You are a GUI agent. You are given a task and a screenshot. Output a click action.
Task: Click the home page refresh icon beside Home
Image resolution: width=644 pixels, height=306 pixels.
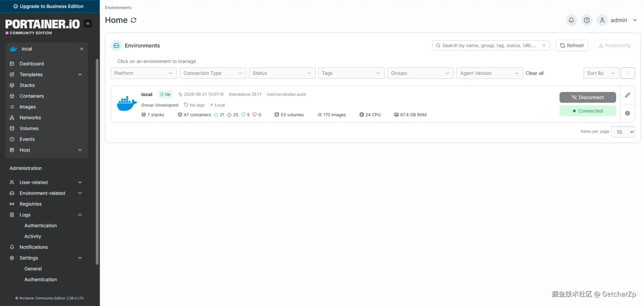coord(134,20)
